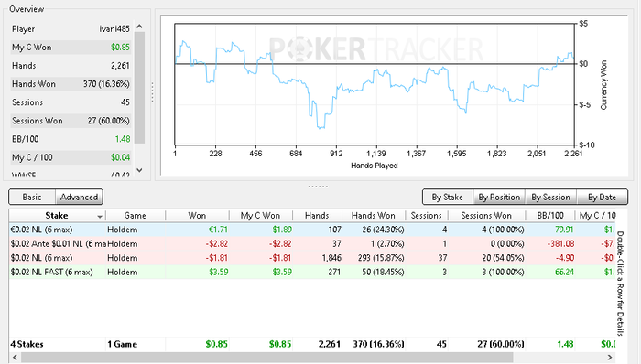Select the By Session tab

550,198
